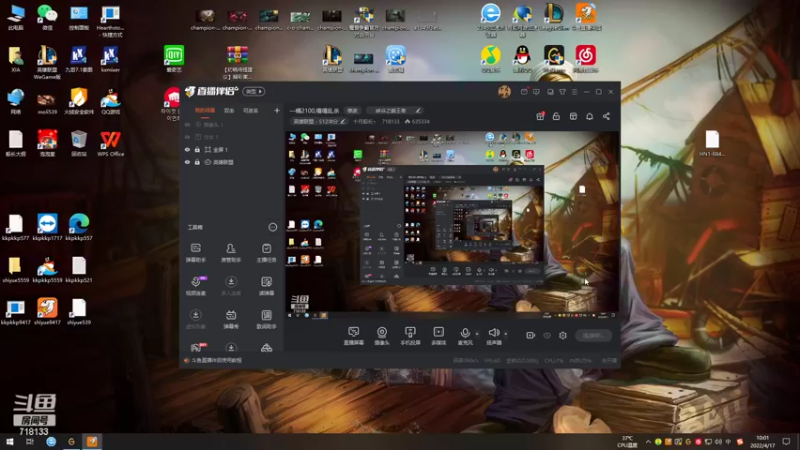Edit the 英雄联盟 category pencil
The width and height of the screenshot is (800, 450).
coord(343,121)
